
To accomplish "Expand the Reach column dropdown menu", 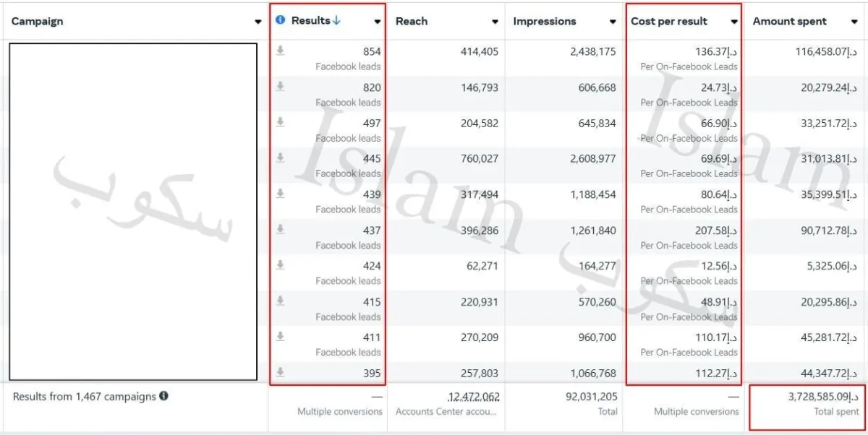I will click(x=495, y=22).
